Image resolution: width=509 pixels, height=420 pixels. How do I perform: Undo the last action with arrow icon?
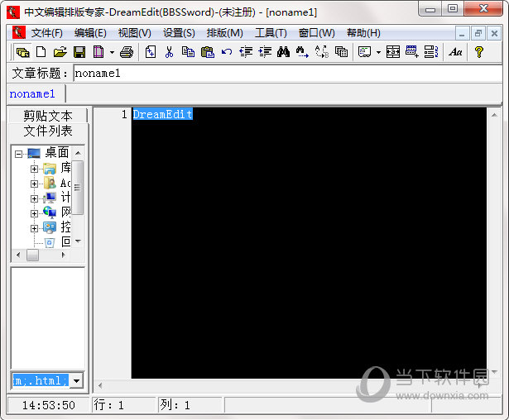click(x=227, y=52)
